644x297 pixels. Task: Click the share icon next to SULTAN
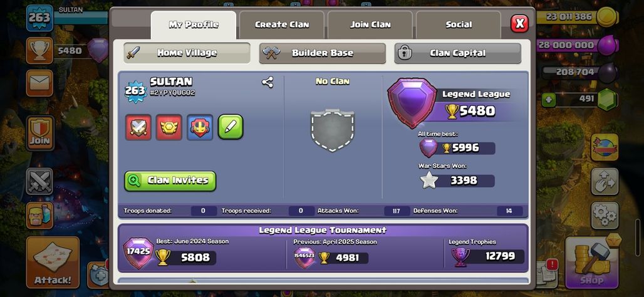(267, 83)
